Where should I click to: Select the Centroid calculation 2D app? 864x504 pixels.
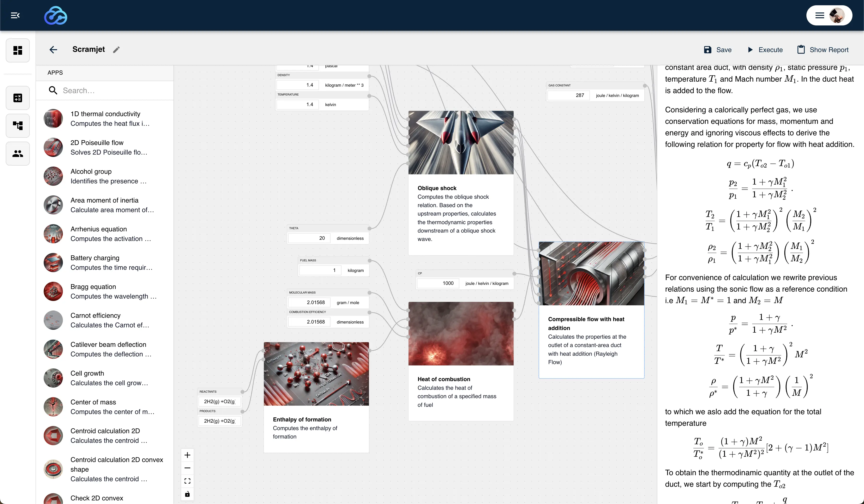(105, 436)
